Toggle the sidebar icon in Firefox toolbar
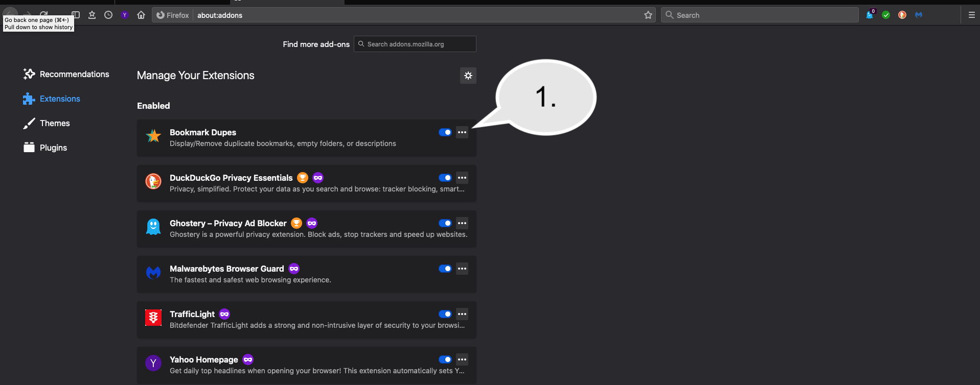Viewport: 980px width, 385px height. click(76, 15)
